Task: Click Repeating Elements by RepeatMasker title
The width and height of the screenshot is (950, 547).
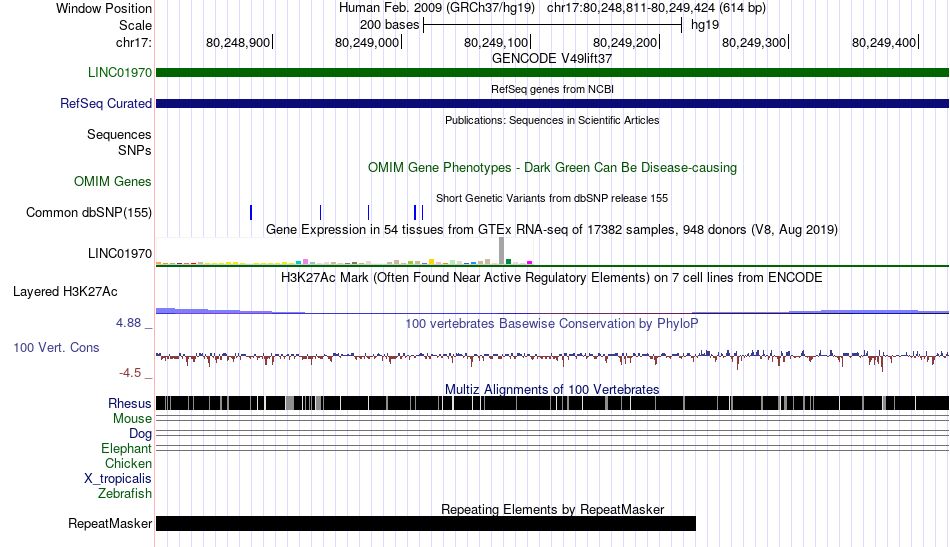Action: tap(552, 509)
